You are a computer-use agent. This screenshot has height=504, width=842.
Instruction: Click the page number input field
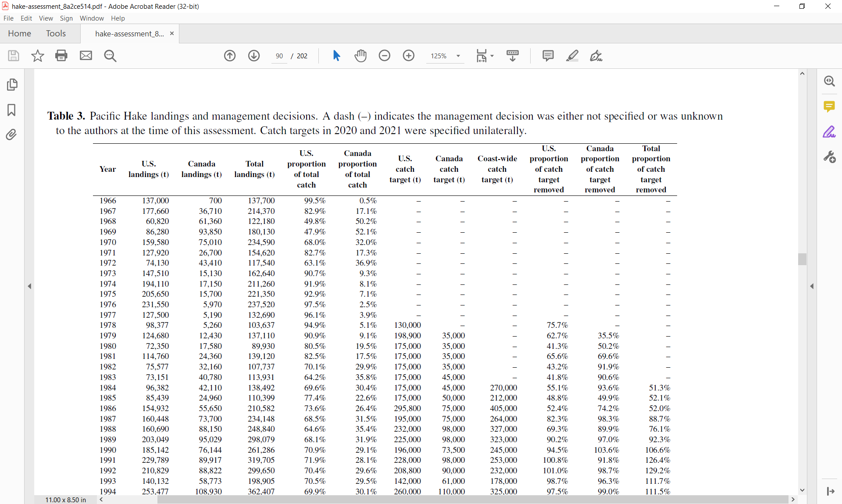[279, 56]
